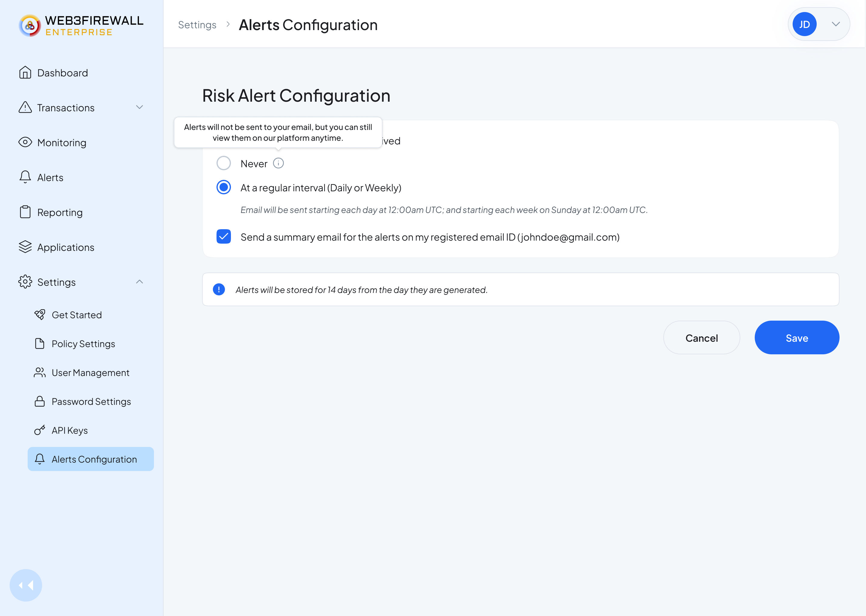866x616 pixels.
Task: Click the Settings label in sidebar
Action: click(57, 282)
